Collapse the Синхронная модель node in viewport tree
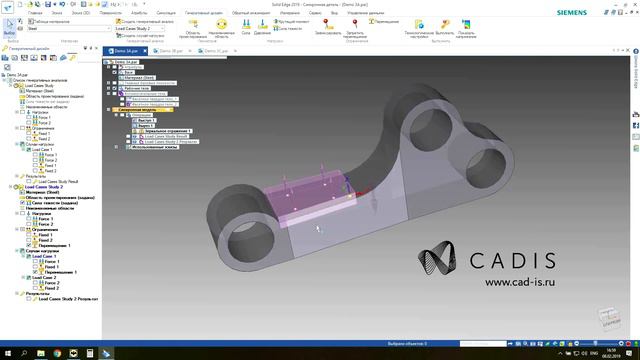 [109, 109]
